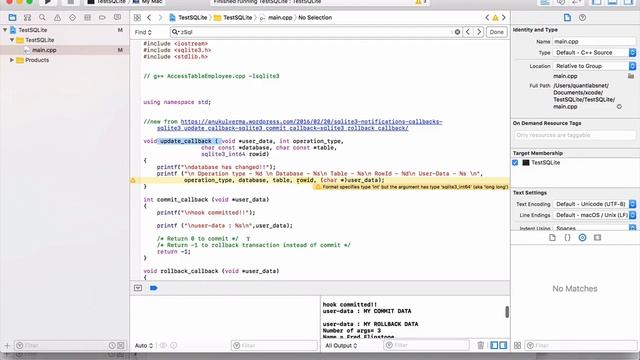This screenshot has height=360, width=640.
Task: Show file template library
Action: [x=552, y=238]
